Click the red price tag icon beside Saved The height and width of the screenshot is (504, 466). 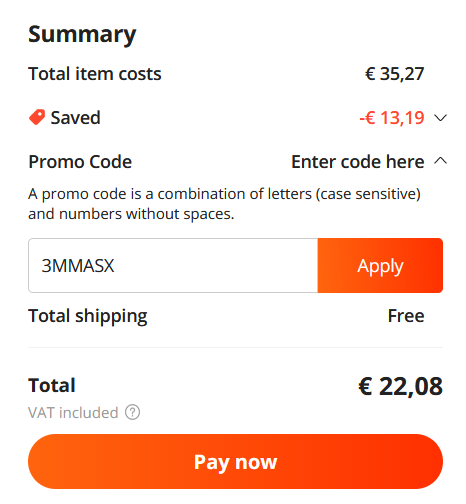click(37, 117)
